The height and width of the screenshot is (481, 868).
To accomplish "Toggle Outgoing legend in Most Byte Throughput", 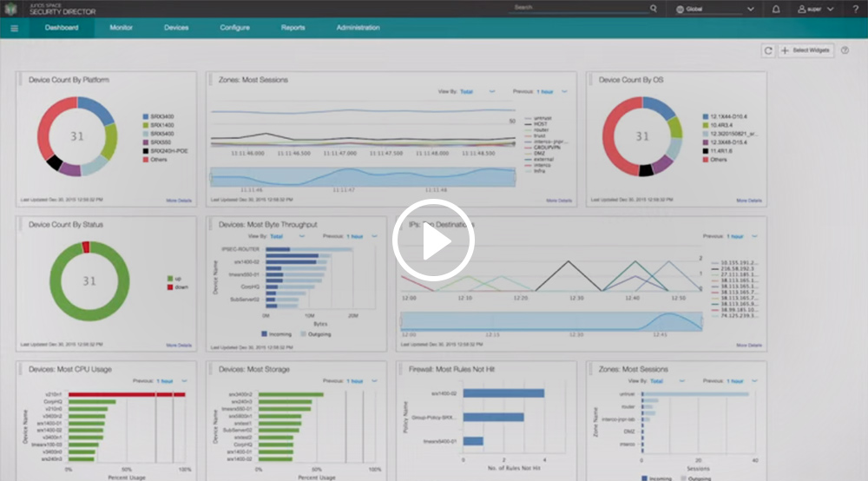I will click(316, 334).
